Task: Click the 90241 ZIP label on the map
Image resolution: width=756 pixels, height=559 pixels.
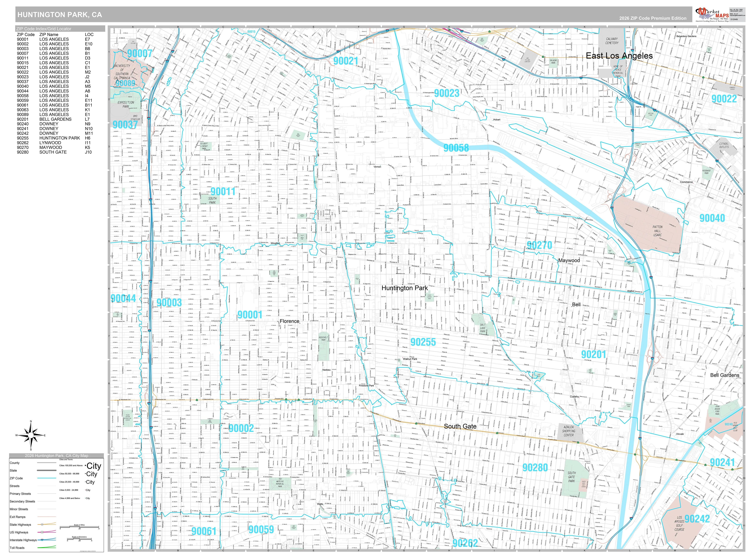Action: tap(722, 462)
